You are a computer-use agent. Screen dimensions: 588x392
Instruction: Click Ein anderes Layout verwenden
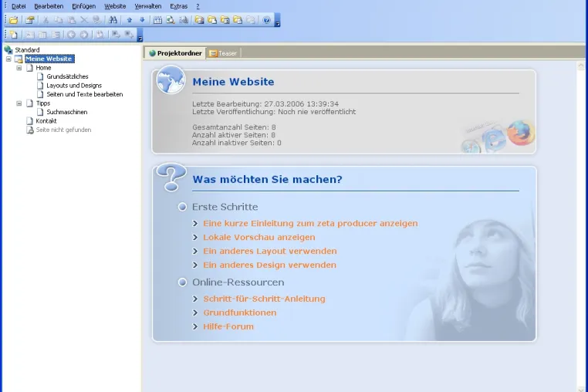[x=270, y=251]
